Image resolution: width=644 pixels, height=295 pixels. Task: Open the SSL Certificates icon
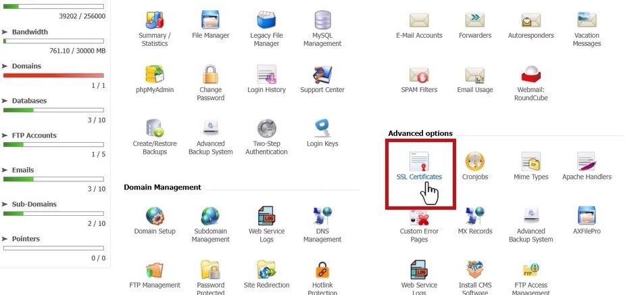pyautogui.click(x=419, y=162)
